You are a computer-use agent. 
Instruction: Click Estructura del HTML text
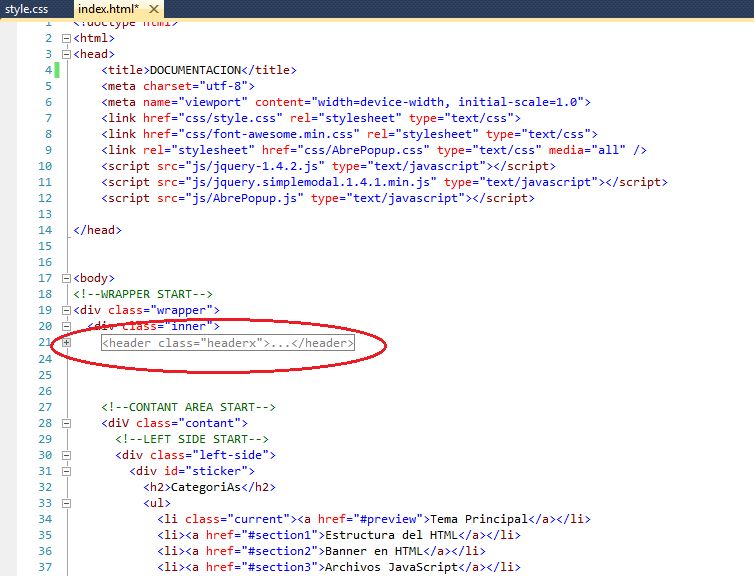(x=391, y=535)
